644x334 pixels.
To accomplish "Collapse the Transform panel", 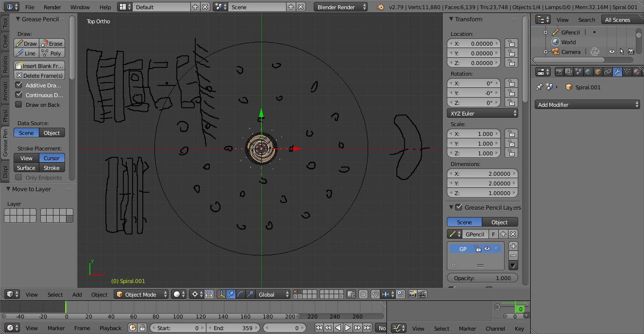I will (x=451, y=19).
